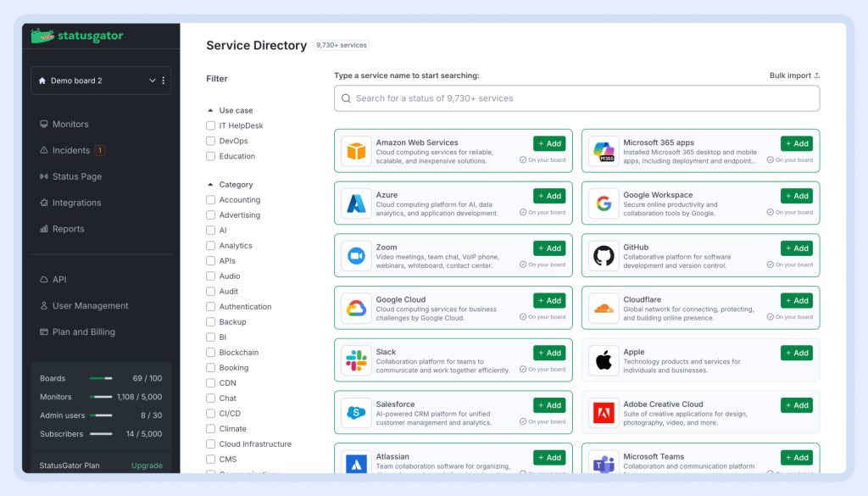Check the DevOps use case filter
Image resolution: width=868 pixels, height=496 pixels.
tap(210, 141)
